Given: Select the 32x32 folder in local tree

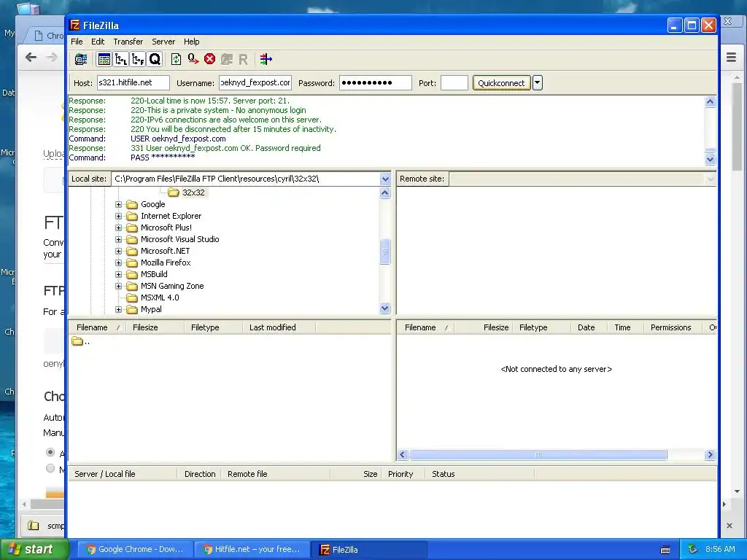Looking at the screenshot, I should [193, 192].
